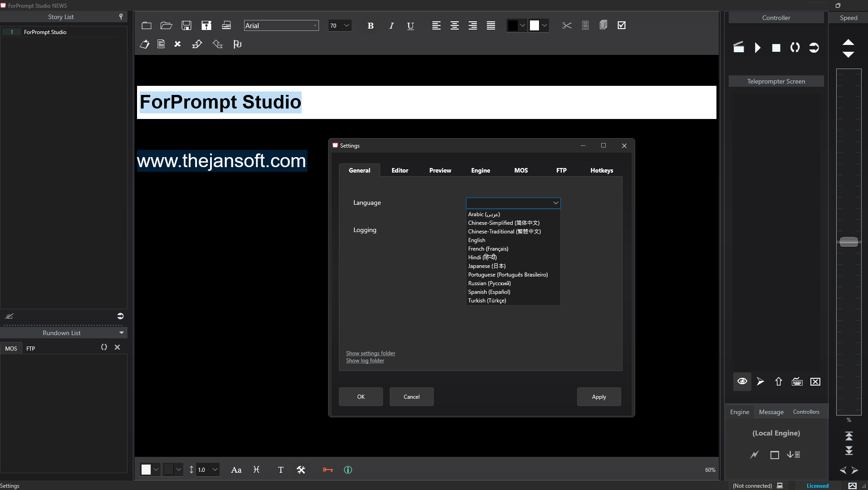868x490 pixels.
Task: Align text right
Action: pos(473,25)
